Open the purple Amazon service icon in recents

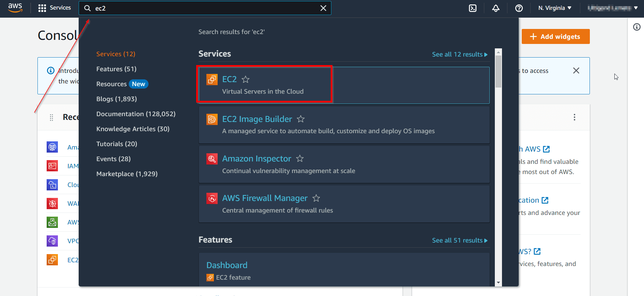tap(52, 147)
